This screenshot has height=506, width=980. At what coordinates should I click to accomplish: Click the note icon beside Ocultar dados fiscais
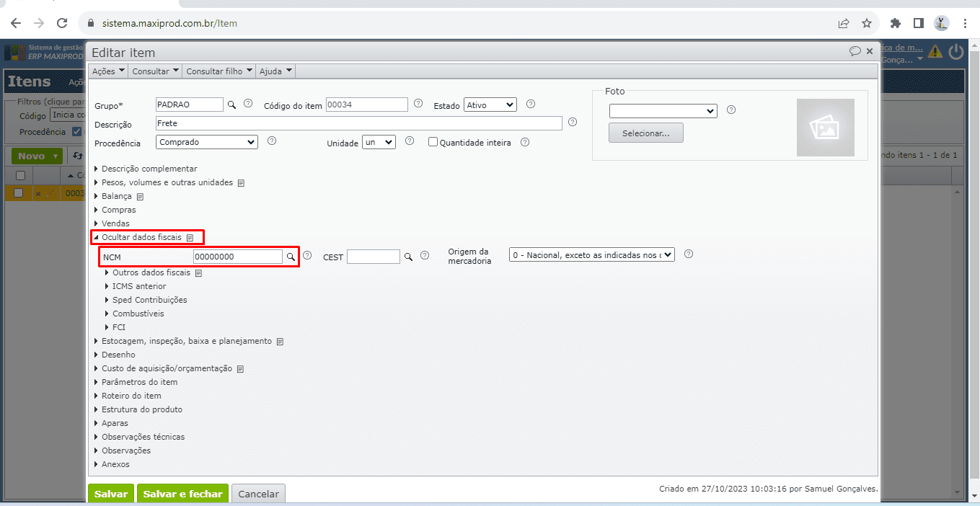tap(190, 237)
